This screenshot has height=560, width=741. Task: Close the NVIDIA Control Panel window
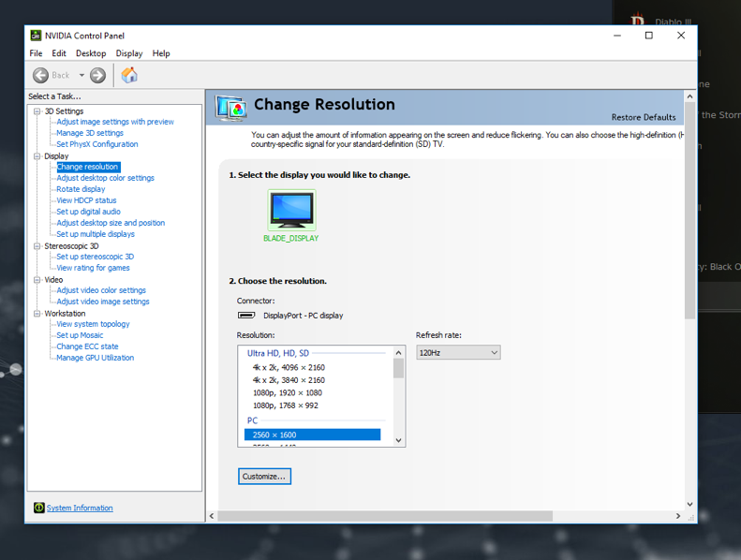pos(681,36)
